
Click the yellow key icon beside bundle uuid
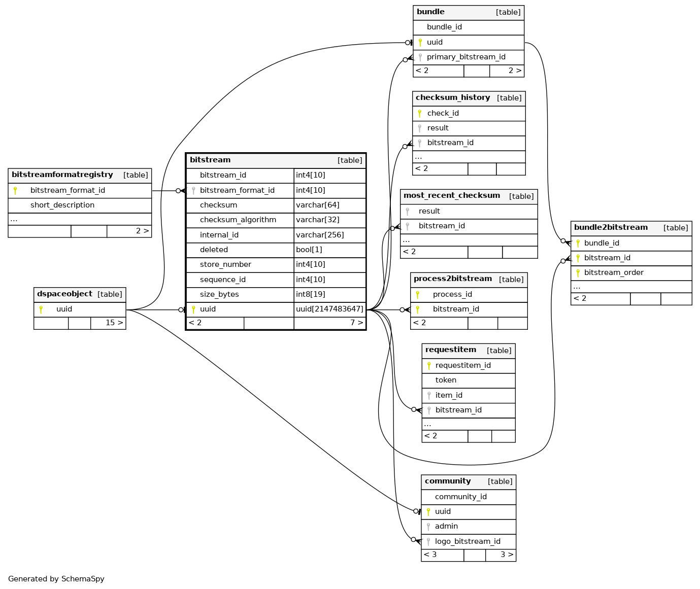click(420, 42)
